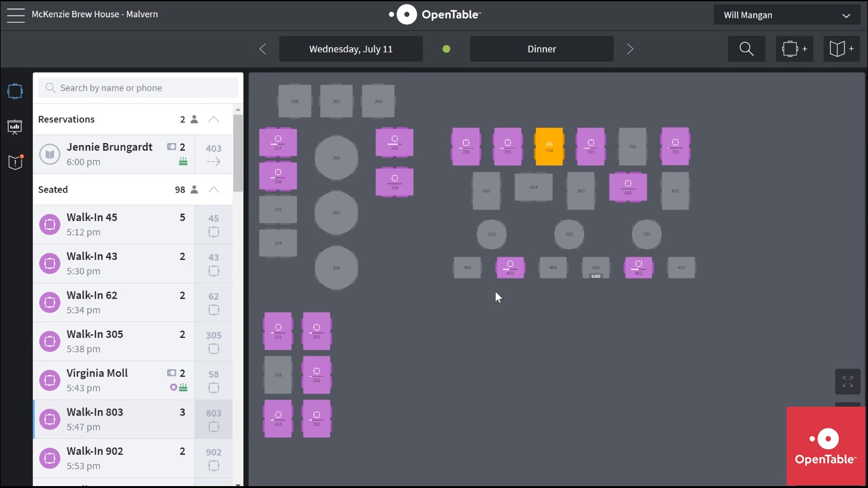This screenshot has width=868, height=488.
Task: Select occupied table 107 on floor plan
Action: pyautogui.click(x=278, y=142)
